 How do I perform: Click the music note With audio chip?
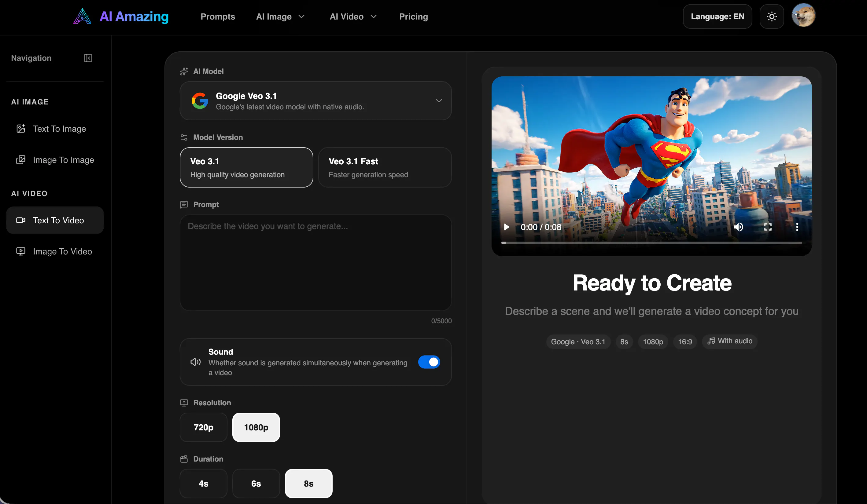coord(729,341)
